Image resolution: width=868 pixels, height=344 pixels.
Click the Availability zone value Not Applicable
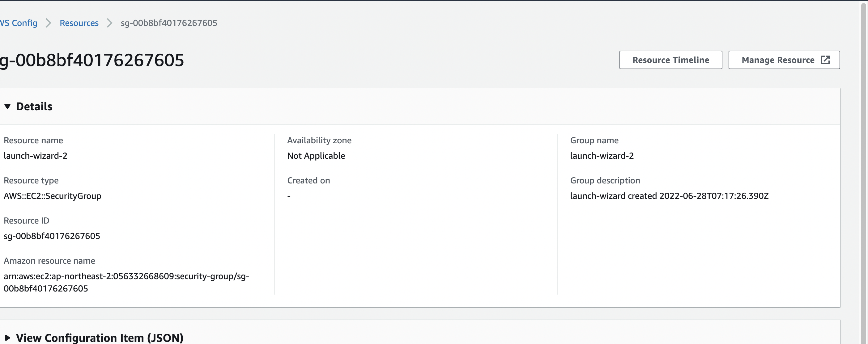[316, 156]
